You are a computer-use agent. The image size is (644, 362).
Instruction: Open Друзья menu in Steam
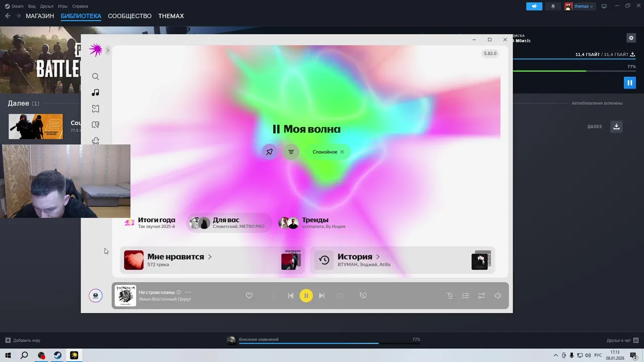[x=46, y=6]
